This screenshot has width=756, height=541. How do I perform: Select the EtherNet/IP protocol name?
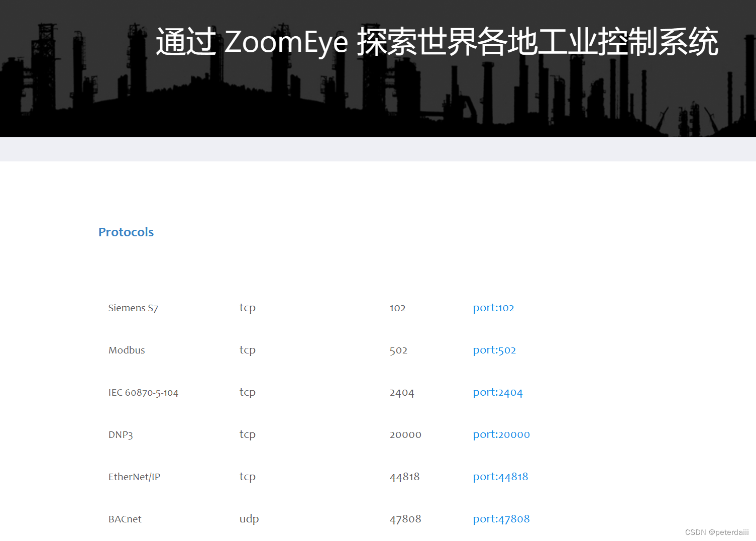click(134, 477)
